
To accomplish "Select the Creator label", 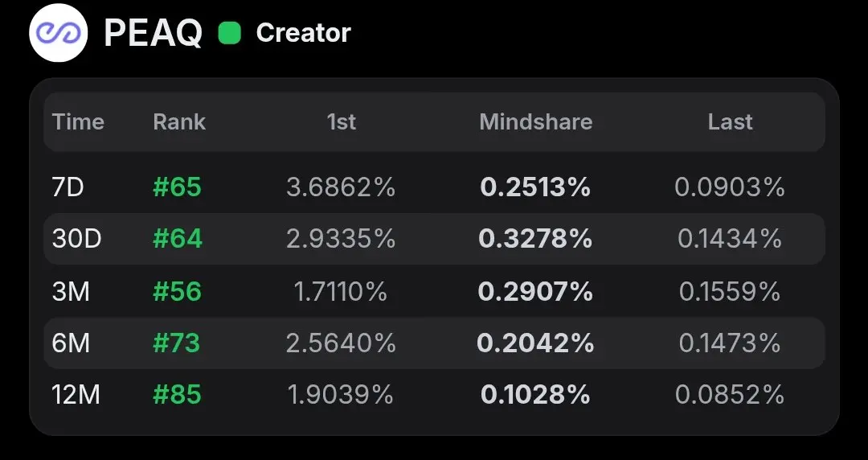I will (303, 33).
